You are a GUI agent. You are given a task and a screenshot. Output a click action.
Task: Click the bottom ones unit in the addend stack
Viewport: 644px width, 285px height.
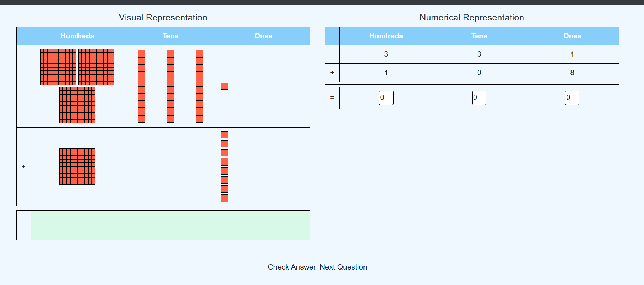coord(224,197)
